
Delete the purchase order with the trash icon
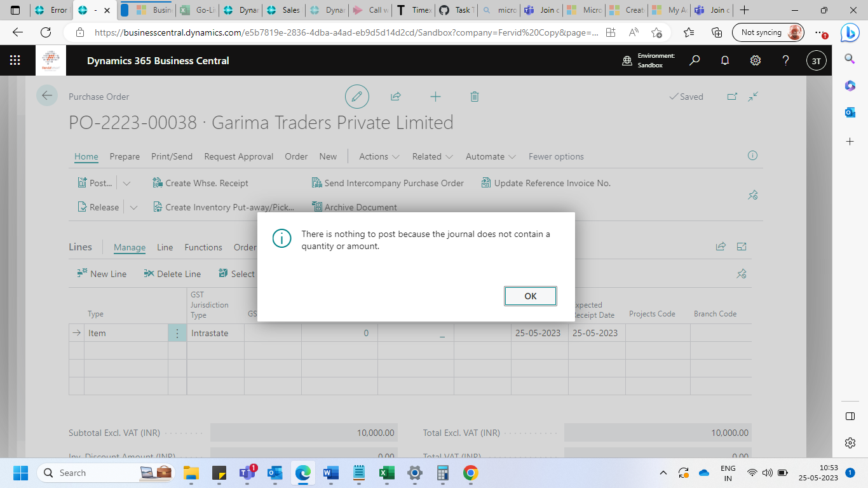click(x=474, y=96)
